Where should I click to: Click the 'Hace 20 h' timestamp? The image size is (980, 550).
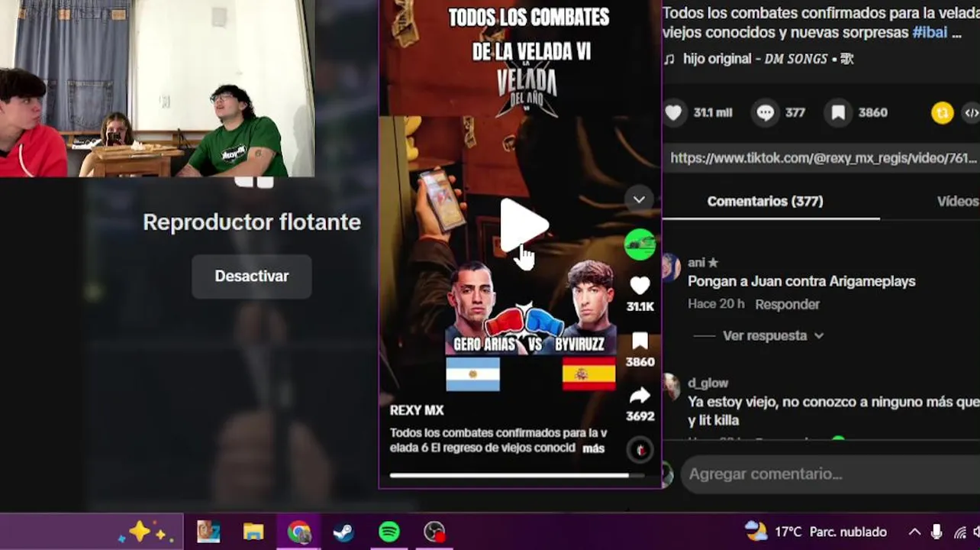(716, 304)
